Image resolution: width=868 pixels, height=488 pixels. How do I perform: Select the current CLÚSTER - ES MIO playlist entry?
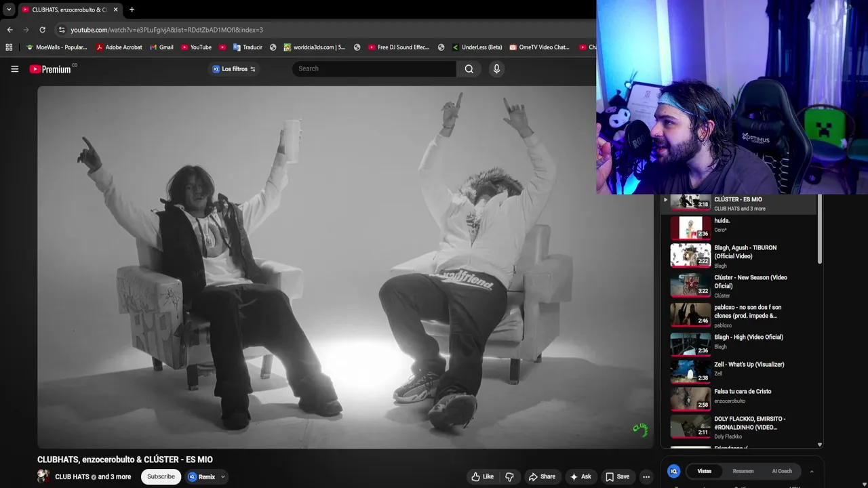click(x=739, y=203)
